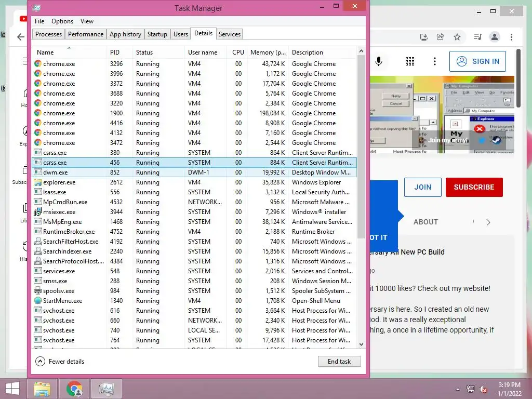Click Task Manager taskbar icon

pyautogui.click(x=106, y=389)
